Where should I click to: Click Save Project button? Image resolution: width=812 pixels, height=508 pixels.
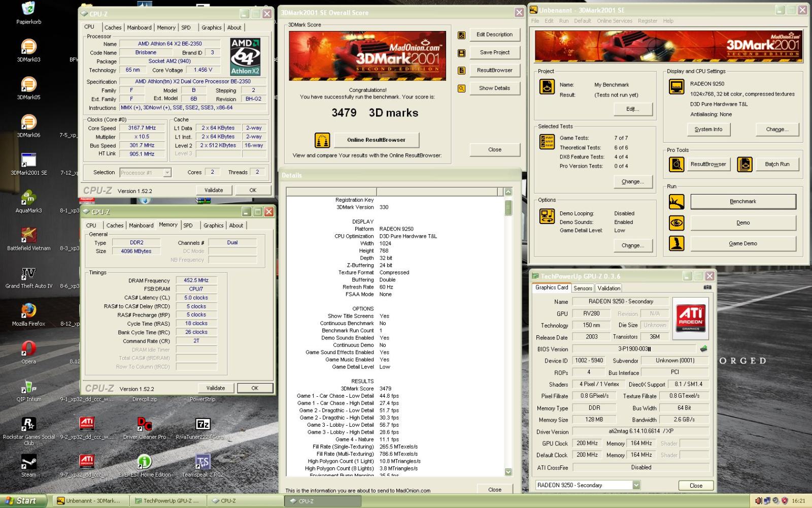coord(495,52)
